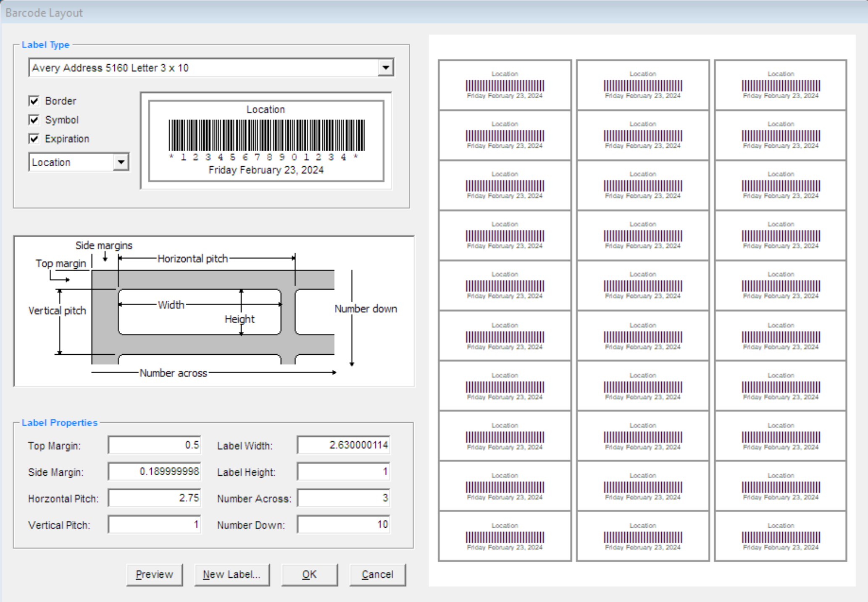Click the label dimensions diagram
Screen dimensions: 868x602
coord(214,311)
